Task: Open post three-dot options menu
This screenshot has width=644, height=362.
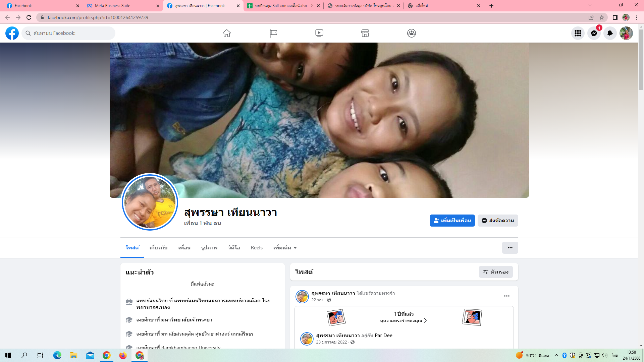Action: 506,296
